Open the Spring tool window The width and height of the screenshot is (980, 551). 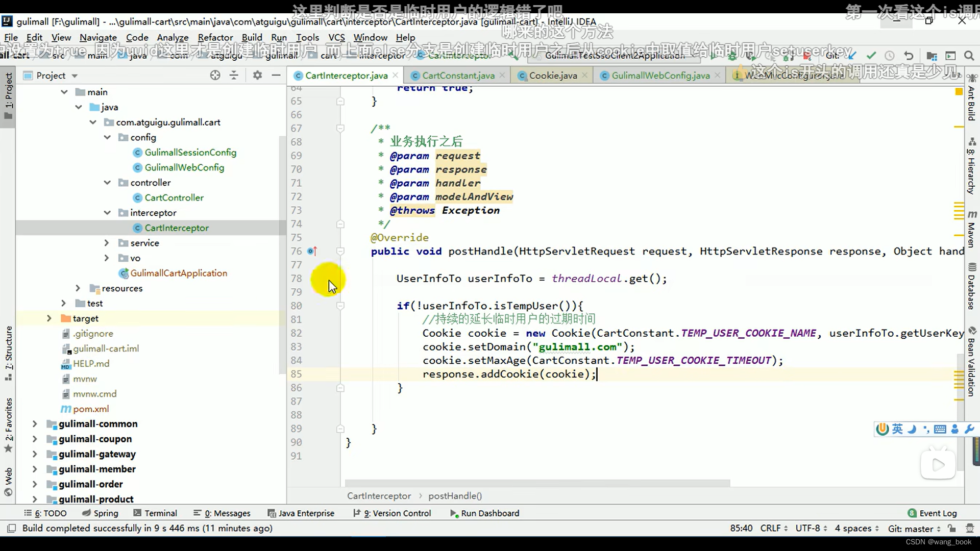coord(101,513)
